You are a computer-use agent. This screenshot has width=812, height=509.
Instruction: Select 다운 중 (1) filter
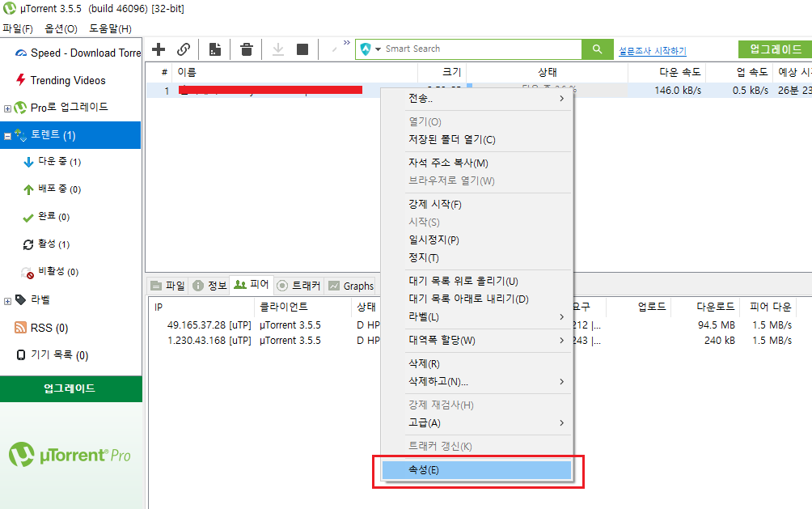point(52,162)
